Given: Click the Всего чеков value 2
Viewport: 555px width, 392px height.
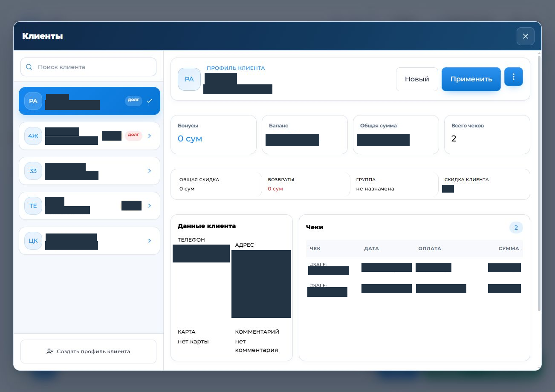Looking at the screenshot, I should click(x=454, y=138).
